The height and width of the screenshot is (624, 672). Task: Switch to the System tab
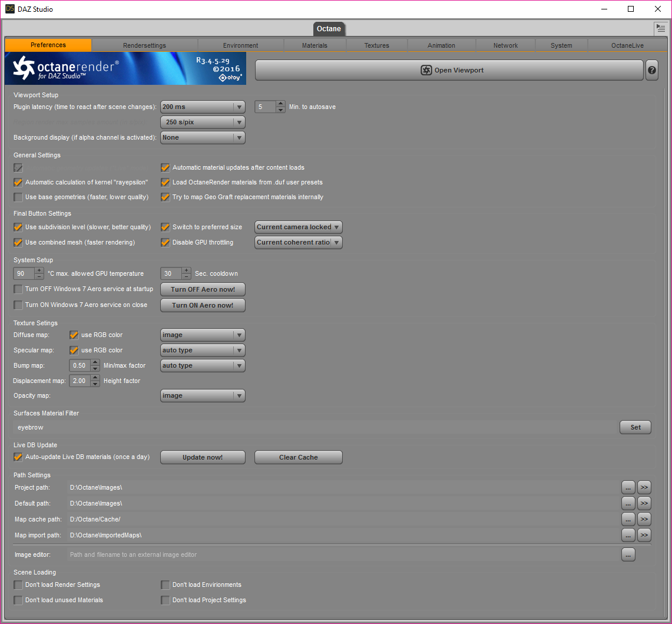coord(561,45)
